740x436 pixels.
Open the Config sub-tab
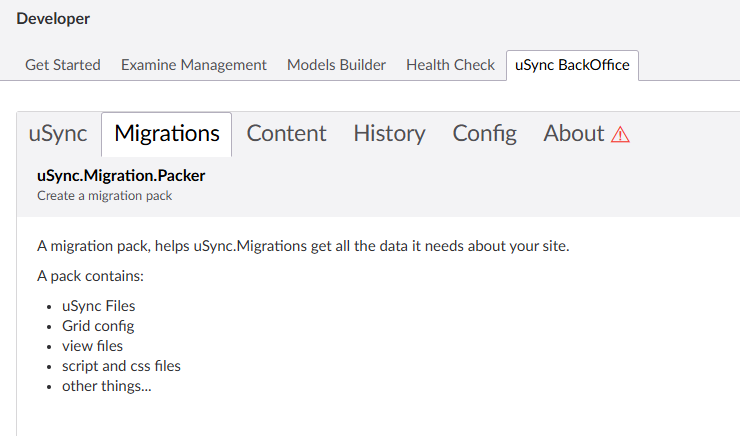pos(484,134)
